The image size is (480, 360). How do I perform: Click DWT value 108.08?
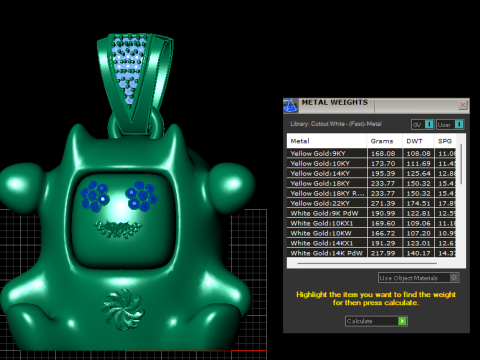tap(418, 153)
